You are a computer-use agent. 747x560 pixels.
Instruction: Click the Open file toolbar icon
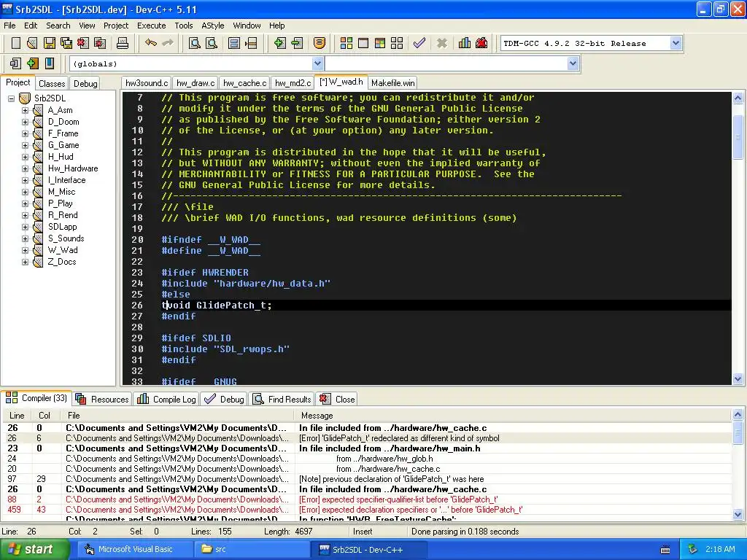tap(32, 43)
